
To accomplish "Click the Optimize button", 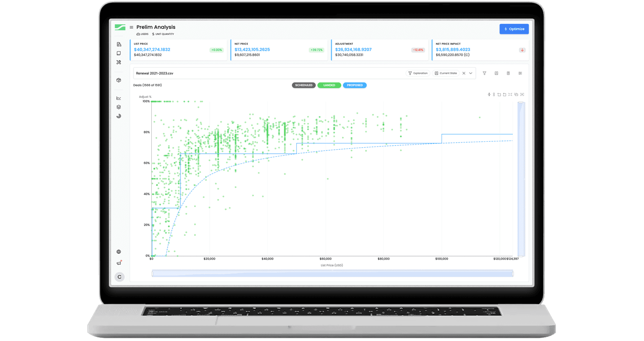I will click(x=514, y=29).
